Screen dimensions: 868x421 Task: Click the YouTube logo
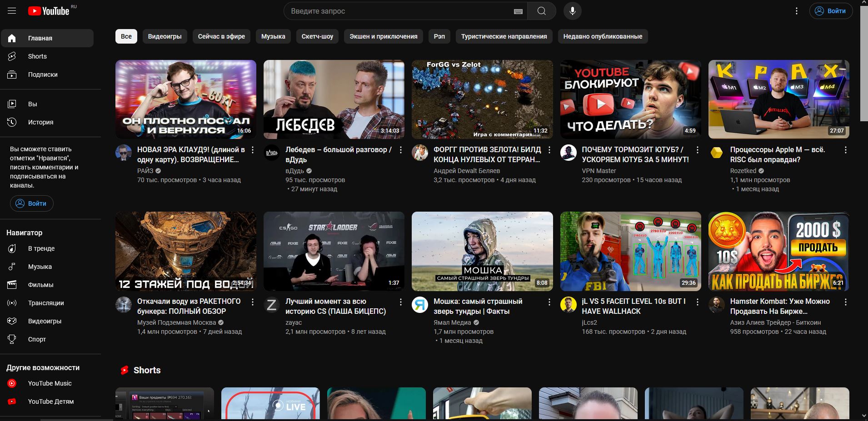click(49, 11)
